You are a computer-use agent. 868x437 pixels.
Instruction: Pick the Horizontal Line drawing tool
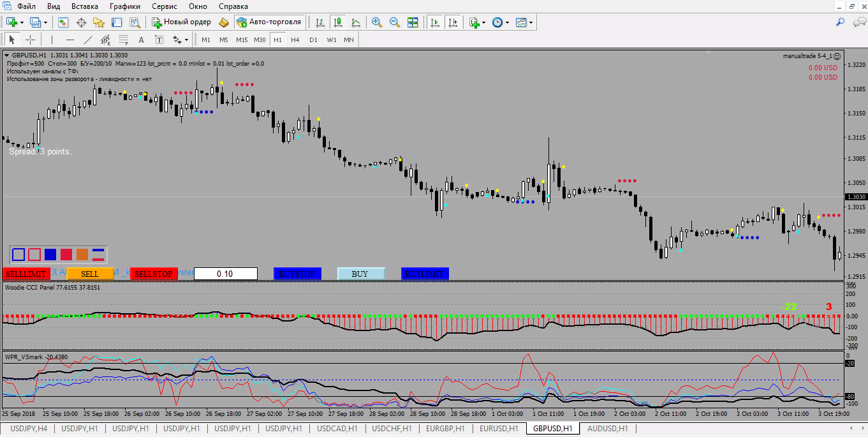tap(70, 40)
